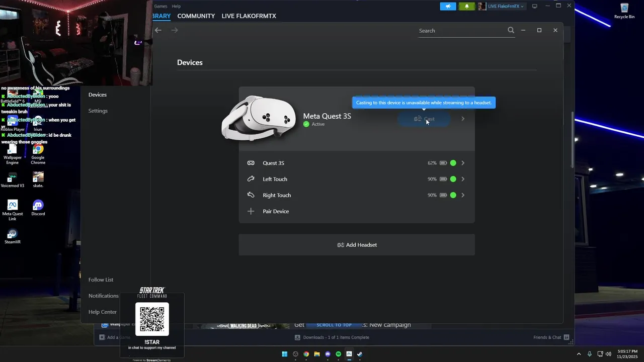Click the Left Touch 90% battery text

[x=432, y=179]
